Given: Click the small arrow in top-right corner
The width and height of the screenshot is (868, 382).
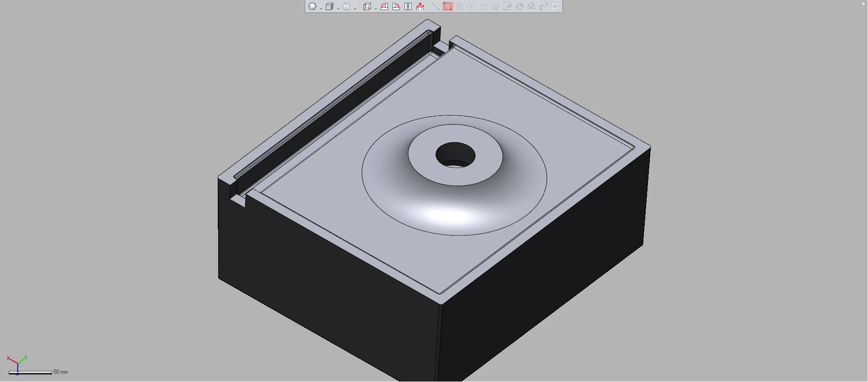Looking at the screenshot, I should [x=864, y=3].
